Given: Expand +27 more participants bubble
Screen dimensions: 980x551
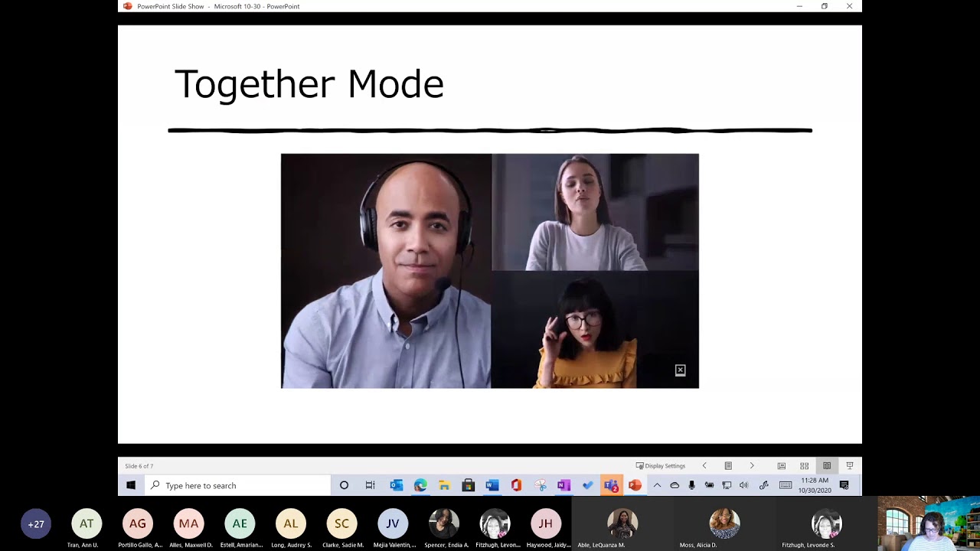Looking at the screenshot, I should pos(36,524).
